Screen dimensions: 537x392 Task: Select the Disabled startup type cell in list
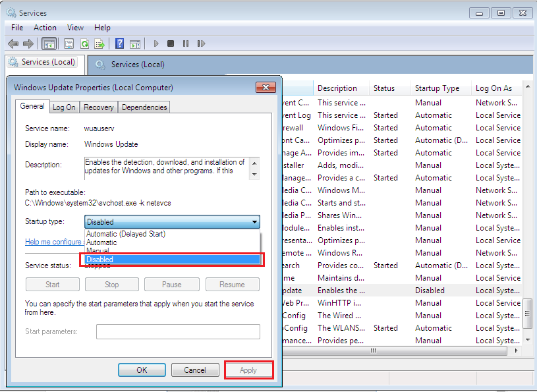tap(430, 291)
